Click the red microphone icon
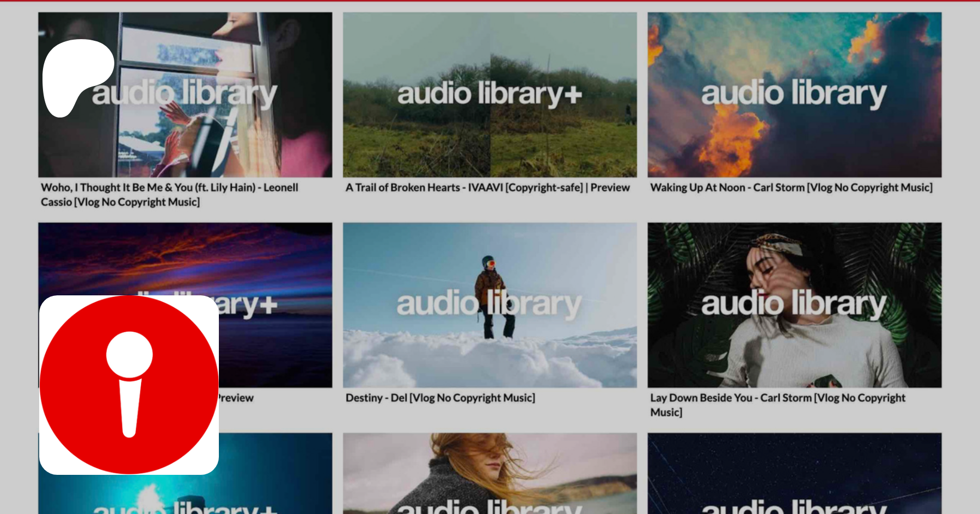 tap(129, 385)
